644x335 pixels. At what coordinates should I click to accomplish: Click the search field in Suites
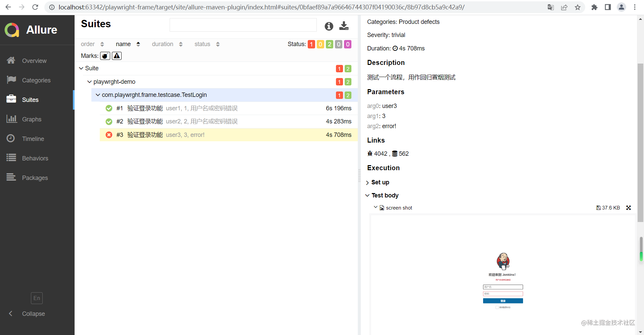[x=243, y=25]
